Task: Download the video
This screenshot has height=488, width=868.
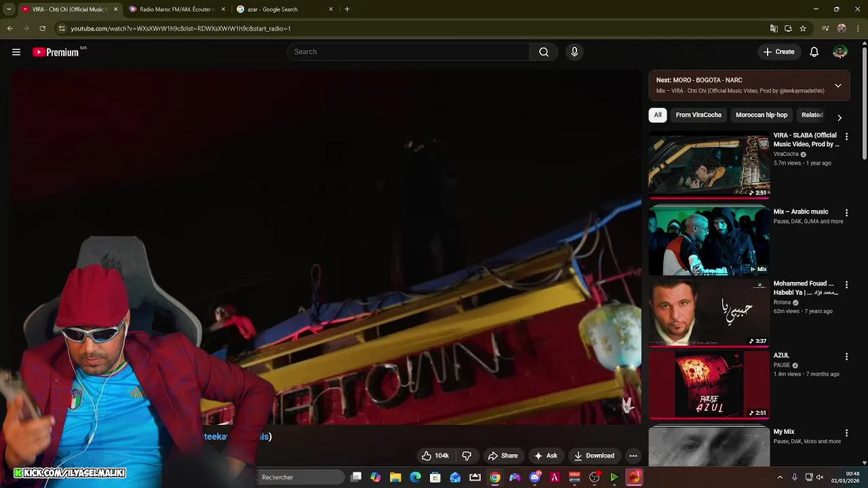Action: pos(594,455)
